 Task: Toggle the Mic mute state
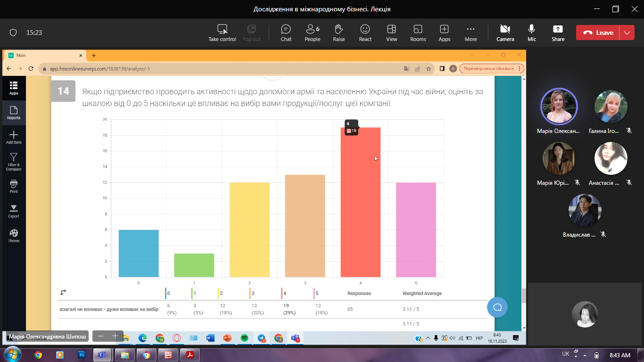click(x=532, y=33)
